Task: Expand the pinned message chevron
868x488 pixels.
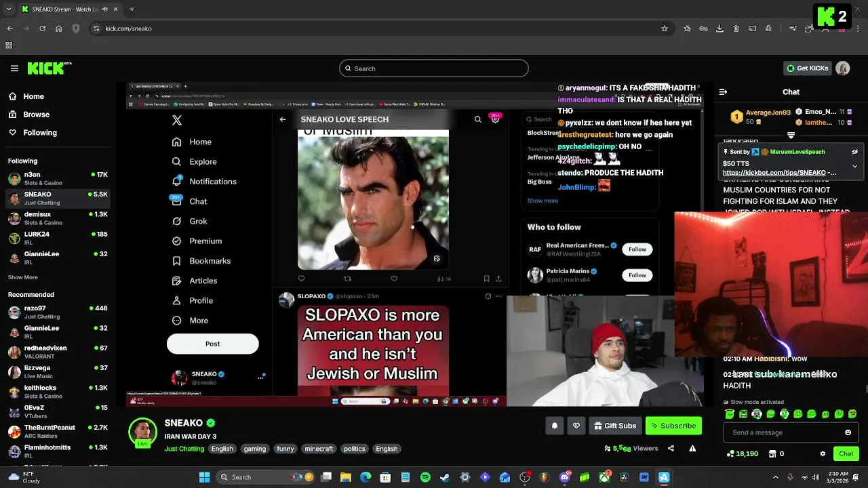Action: point(854,166)
